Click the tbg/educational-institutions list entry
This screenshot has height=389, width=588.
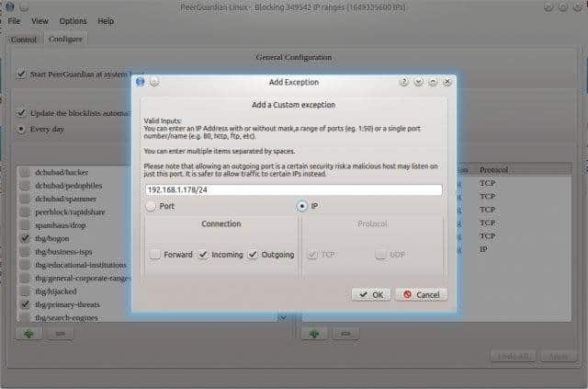pyautogui.click(x=81, y=265)
